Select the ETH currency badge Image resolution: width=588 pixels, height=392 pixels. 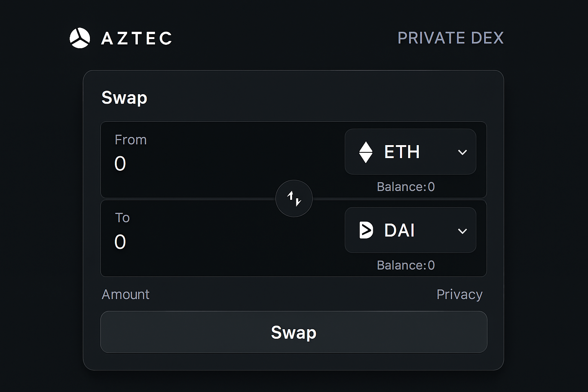click(410, 152)
